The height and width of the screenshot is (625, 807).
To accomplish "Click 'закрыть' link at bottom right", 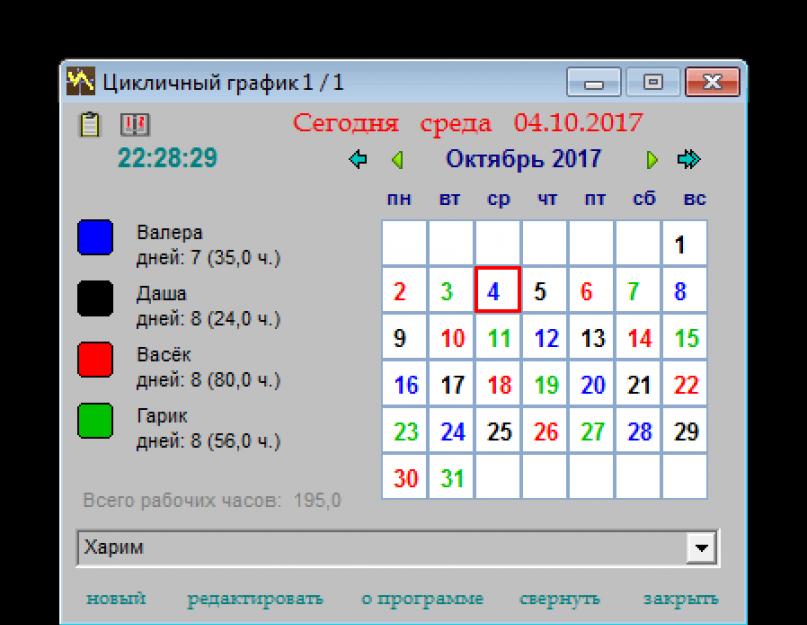I will tap(680, 599).
